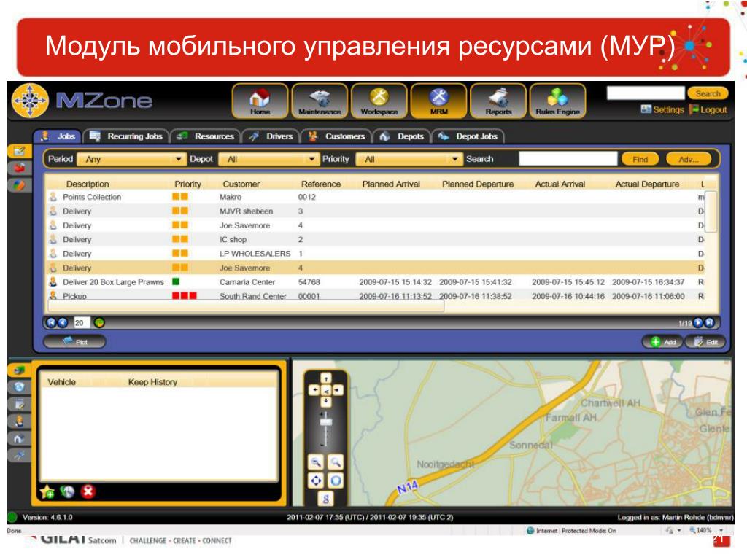747x560 pixels.
Task: Click the red X icon below Vehicle list
Action: (x=88, y=491)
